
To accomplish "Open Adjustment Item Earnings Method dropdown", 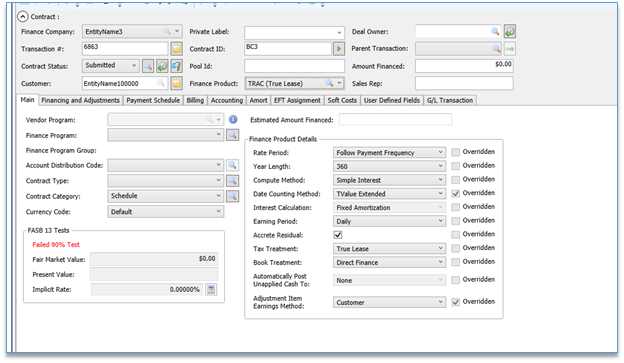I will [x=441, y=302].
